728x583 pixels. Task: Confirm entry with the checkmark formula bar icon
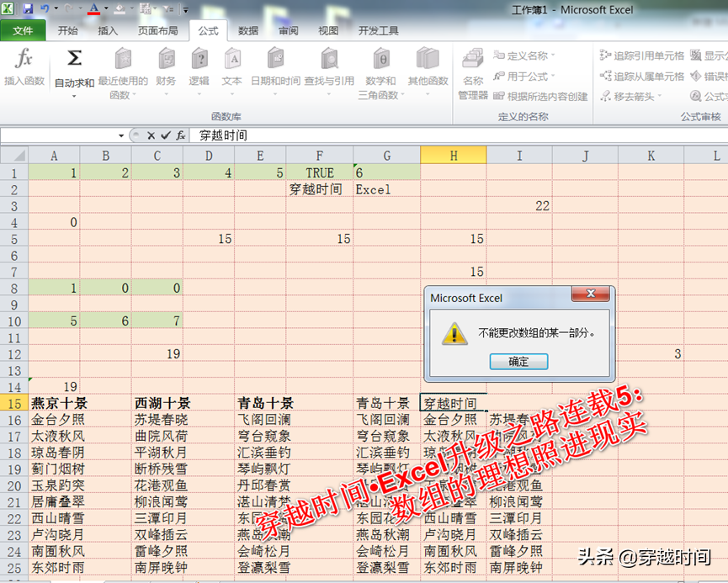tap(166, 135)
